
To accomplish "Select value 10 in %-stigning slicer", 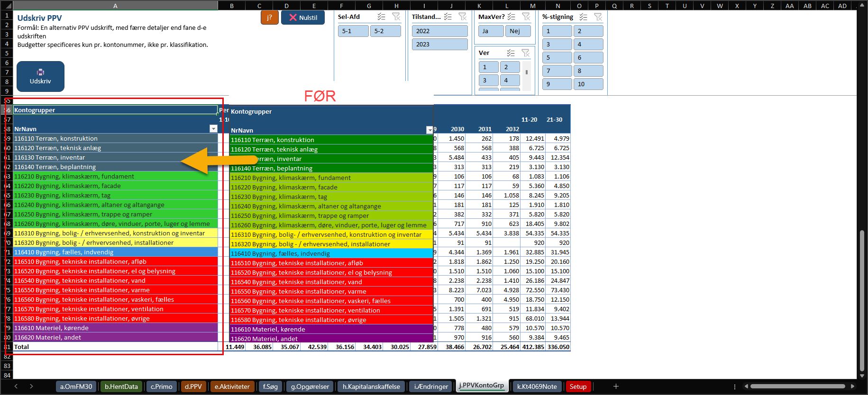I will coord(588,84).
